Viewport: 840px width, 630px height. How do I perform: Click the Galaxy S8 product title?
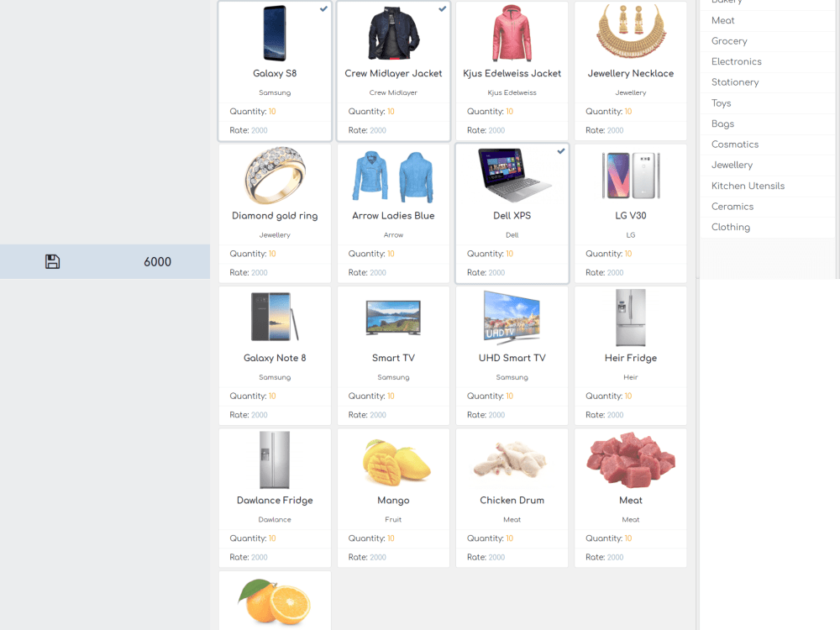(275, 73)
